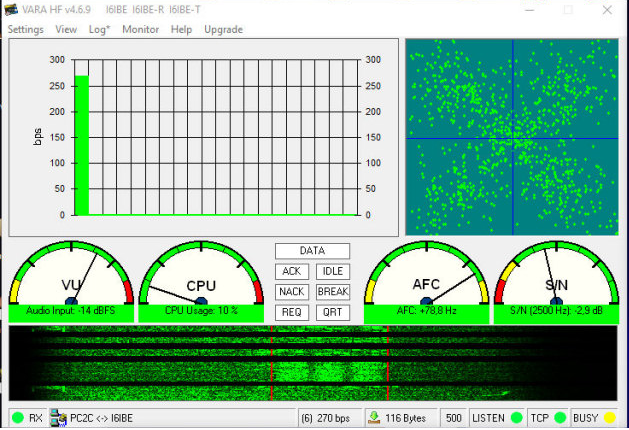Image resolution: width=629 pixels, height=430 pixels.
Task: Open the Settings menu
Action: coord(26,29)
